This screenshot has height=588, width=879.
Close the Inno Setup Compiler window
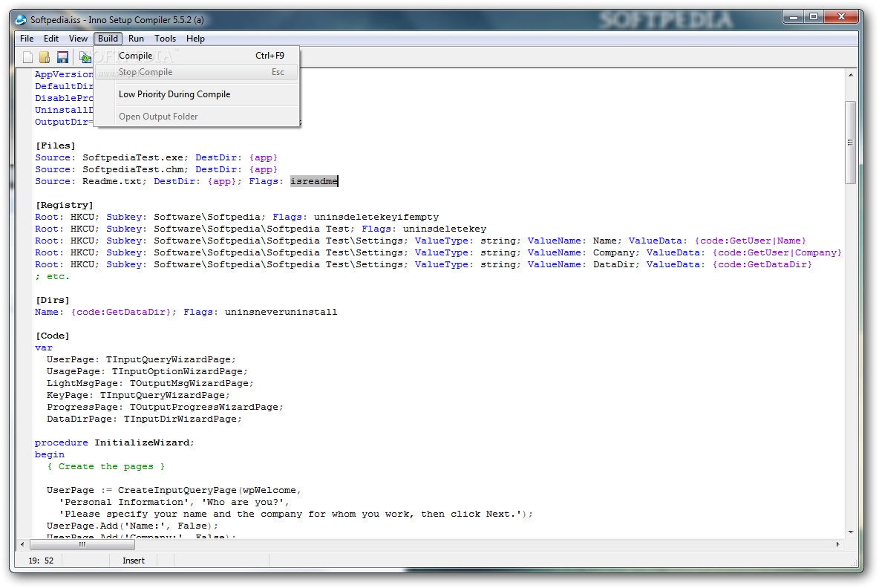coord(841,17)
